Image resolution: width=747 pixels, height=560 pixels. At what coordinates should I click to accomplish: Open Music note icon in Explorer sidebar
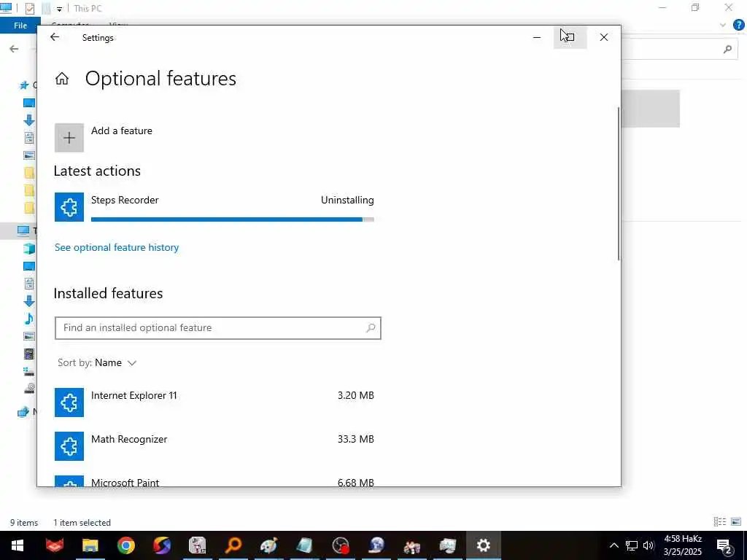tap(29, 319)
